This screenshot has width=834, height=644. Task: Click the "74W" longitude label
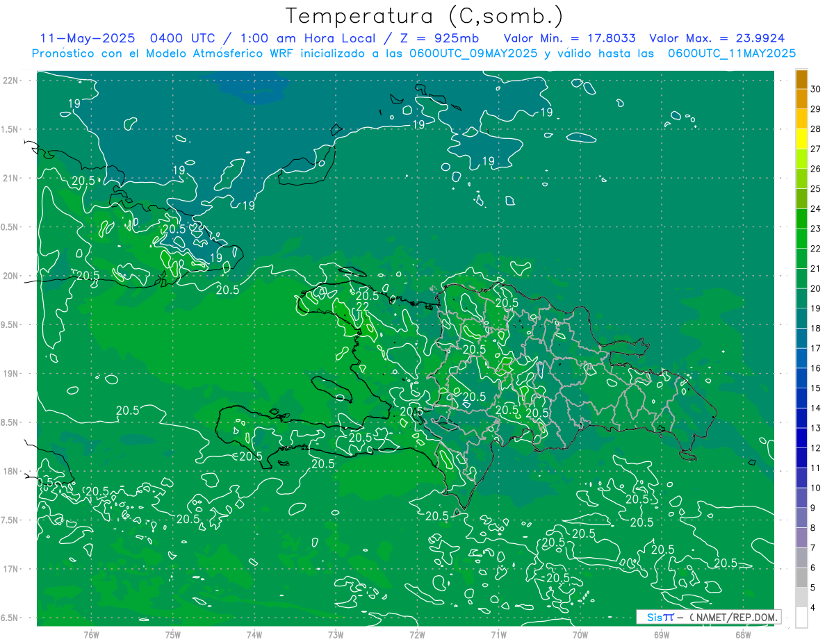coord(254,634)
